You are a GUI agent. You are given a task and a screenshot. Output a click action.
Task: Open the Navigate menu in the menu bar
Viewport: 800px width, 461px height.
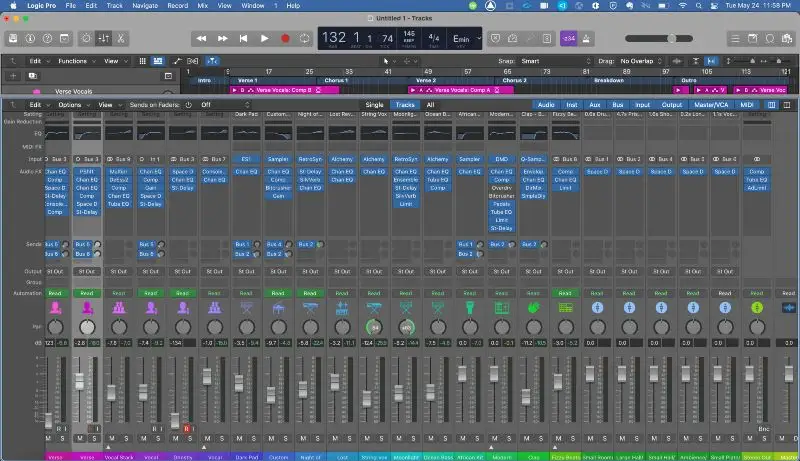click(x=147, y=5)
